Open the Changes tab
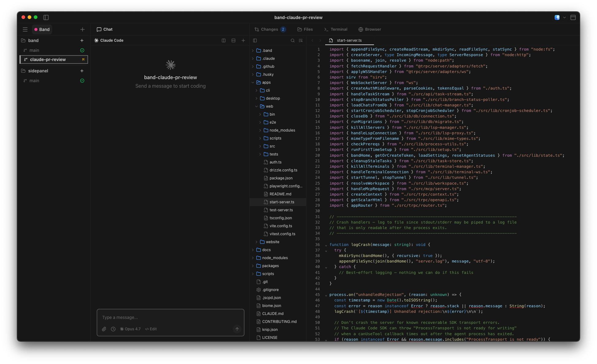This screenshot has height=364, width=597. pos(270,29)
